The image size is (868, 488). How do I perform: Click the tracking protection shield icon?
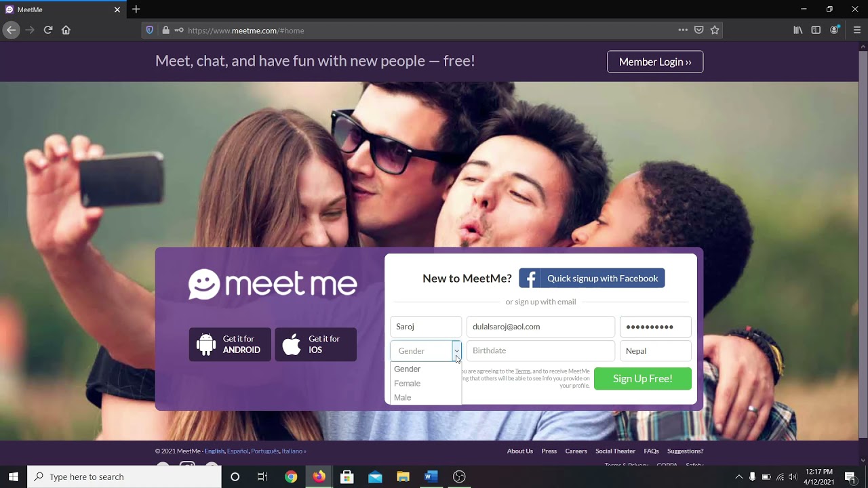(x=150, y=30)
